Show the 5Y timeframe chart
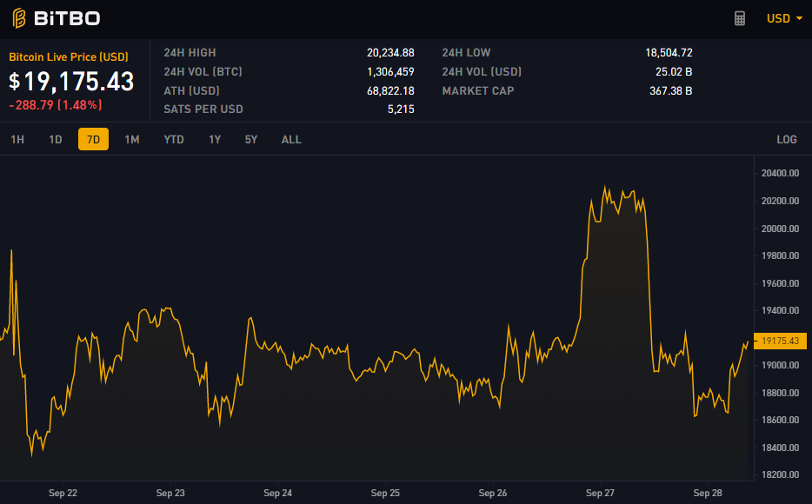This screenshot has width=812, height=504. (251, 139)
